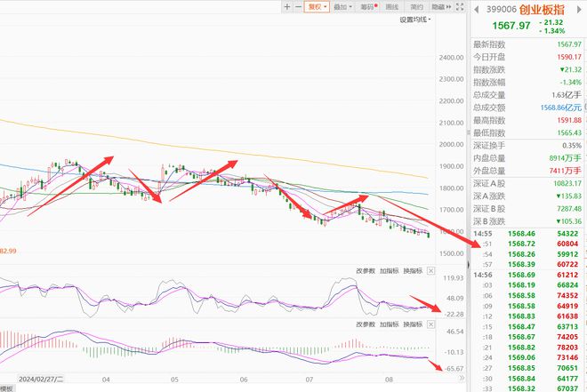Click the left arrow beside stock code 399006

pos(475,9)
